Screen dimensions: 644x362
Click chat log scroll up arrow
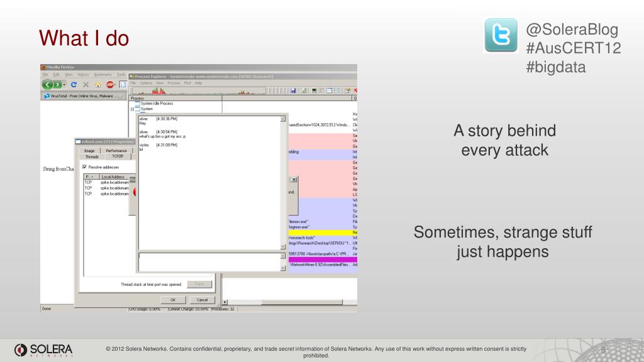coord(283,119)
